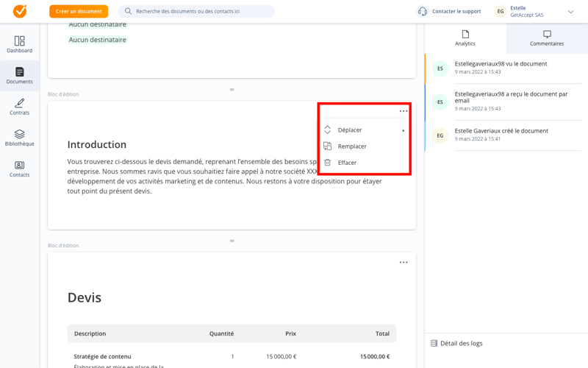The image size is (588, 368).
Task: Click the Quantité column header
Action: (x=221, y=333)
